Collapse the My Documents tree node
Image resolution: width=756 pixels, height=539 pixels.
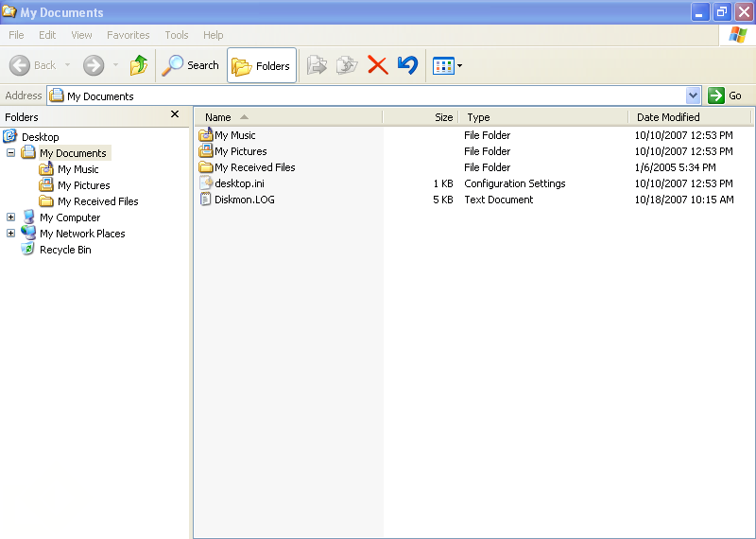click(x=10, y=153)
